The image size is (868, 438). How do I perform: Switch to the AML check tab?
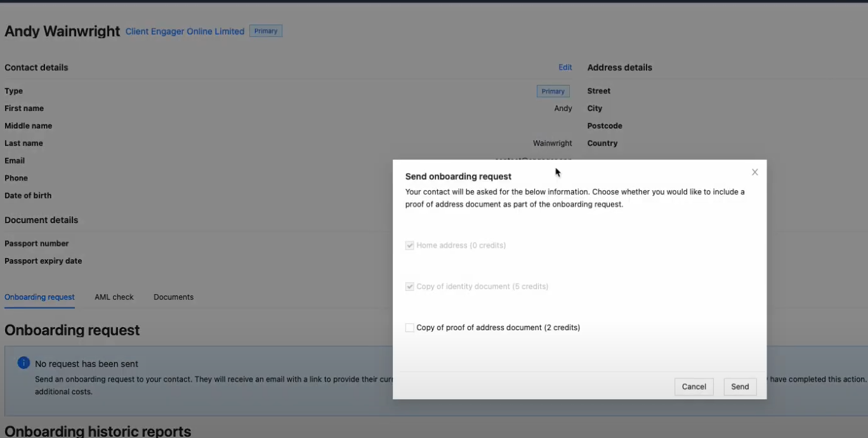point(114,297)
